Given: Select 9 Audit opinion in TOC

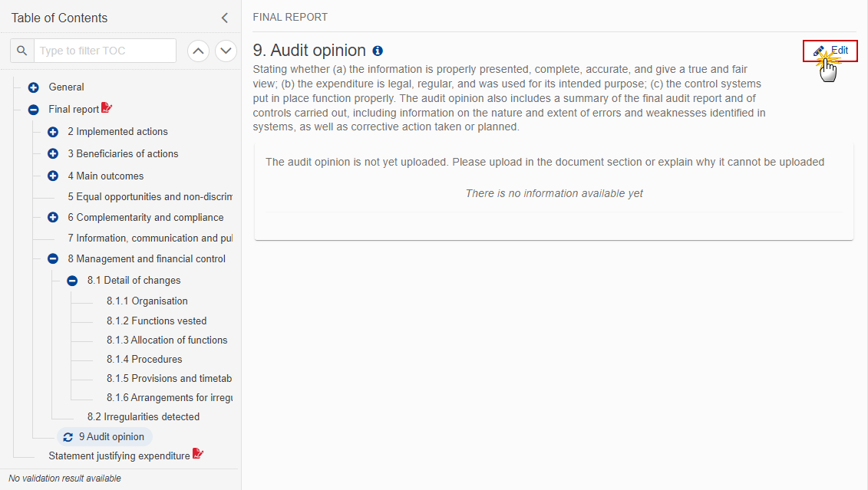Looking at the screenshot, I should point(111,437).
